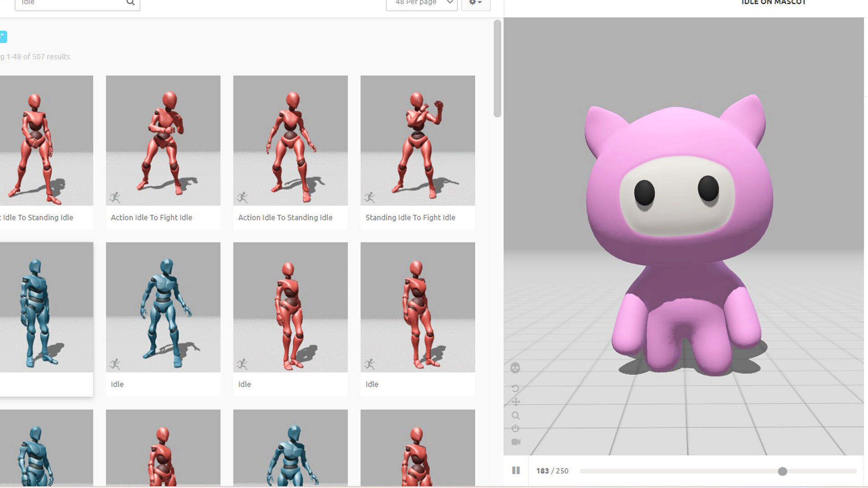This screenshot has height=488, width=868.
Task: Select the zoom magnifier icon in viewer
Action: (x=515, y=415)
